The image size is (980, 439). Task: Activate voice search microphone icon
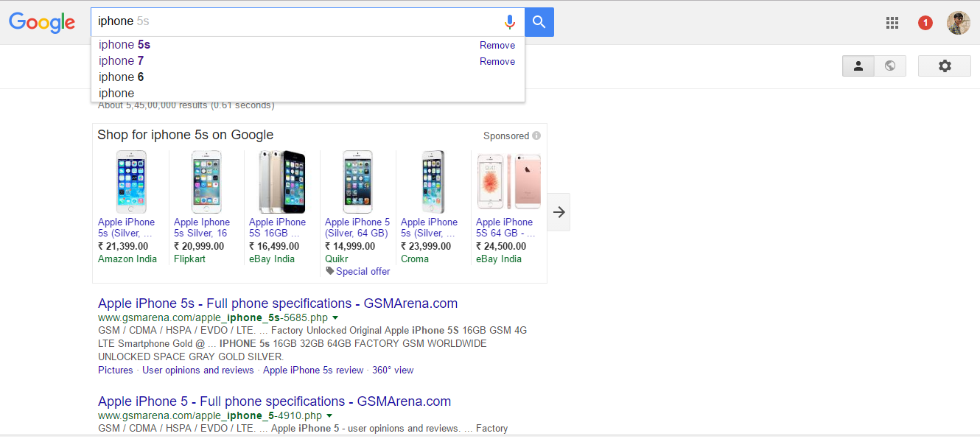click(510, 22)
